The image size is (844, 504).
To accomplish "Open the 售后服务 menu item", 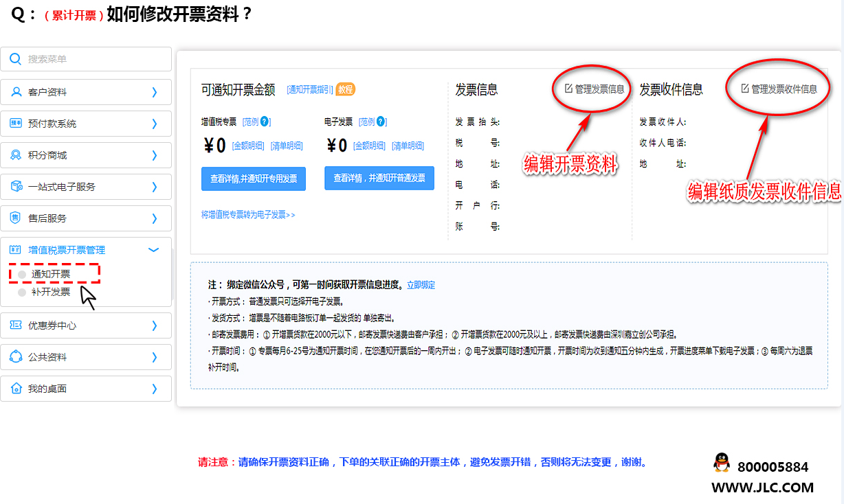I will point(47,218).
